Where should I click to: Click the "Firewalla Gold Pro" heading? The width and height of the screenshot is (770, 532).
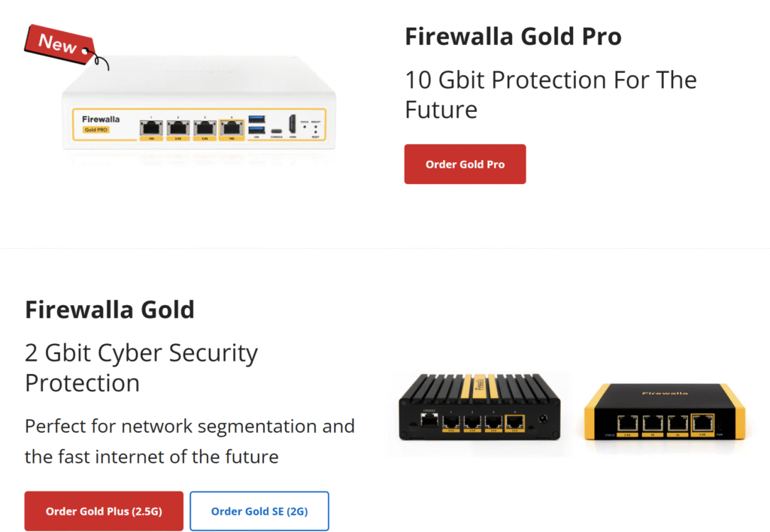tap(513, 37)
